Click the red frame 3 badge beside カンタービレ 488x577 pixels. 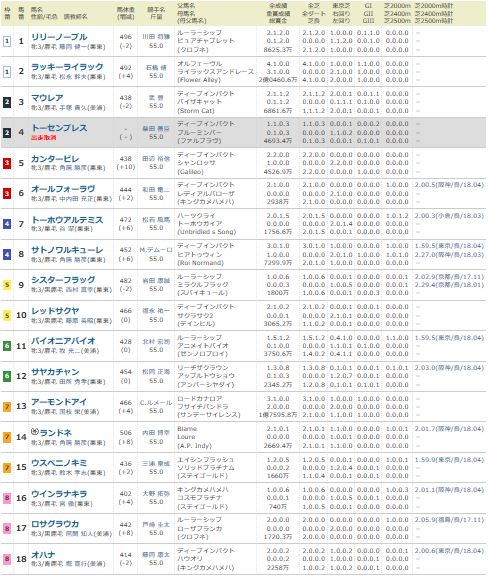pos(7,163)
